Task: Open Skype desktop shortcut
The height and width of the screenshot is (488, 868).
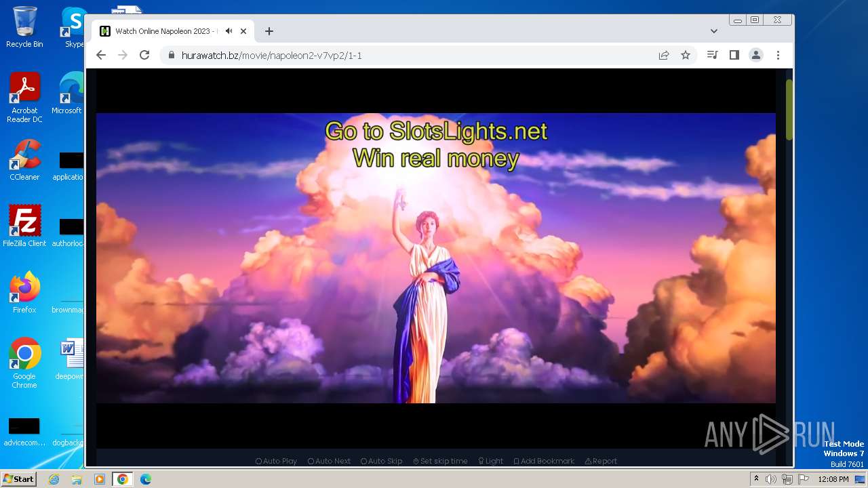Action: coord(73,27)
